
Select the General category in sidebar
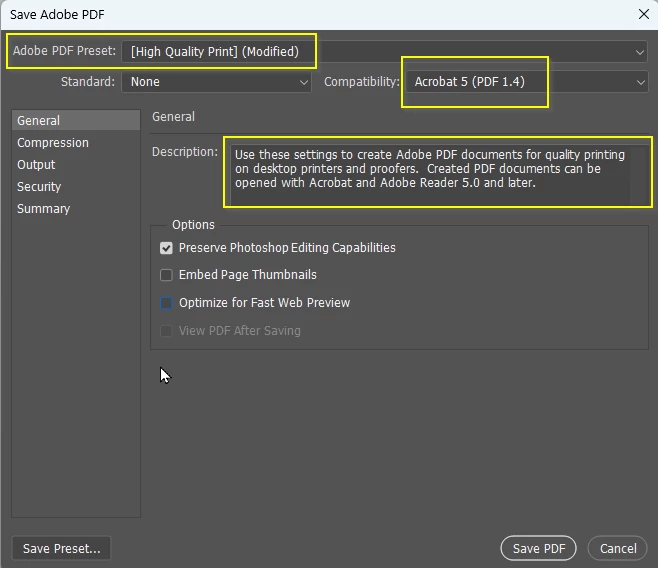pos(76,120)
